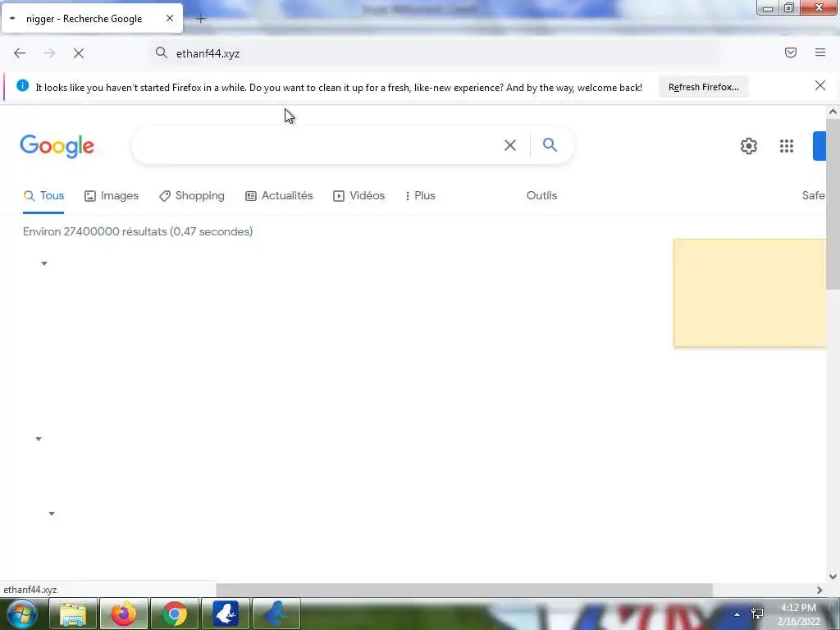
Task: Click the Forward navigation arrow
Action: coord(49,53)
